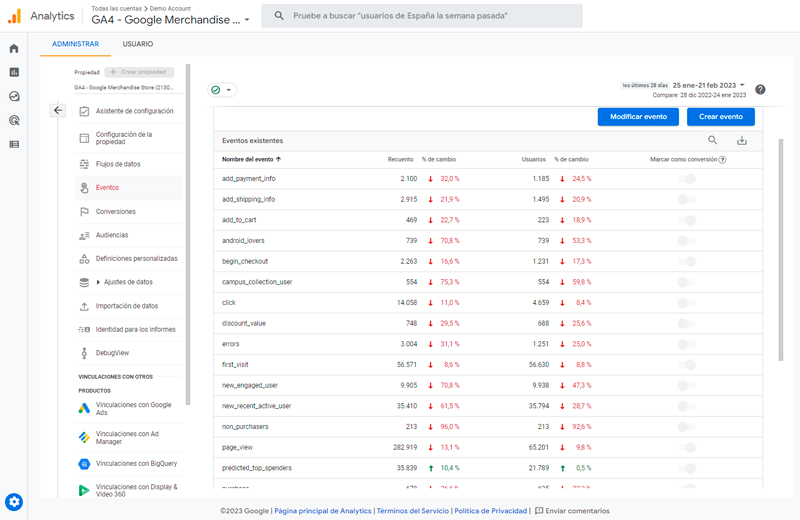
Task: Open Configuración de la propiedad
Action: [x=124, y=138]
